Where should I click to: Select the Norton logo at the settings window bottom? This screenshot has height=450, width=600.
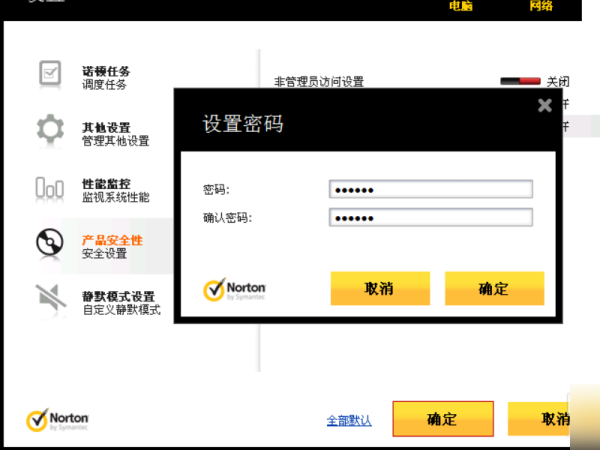(57, 420)
